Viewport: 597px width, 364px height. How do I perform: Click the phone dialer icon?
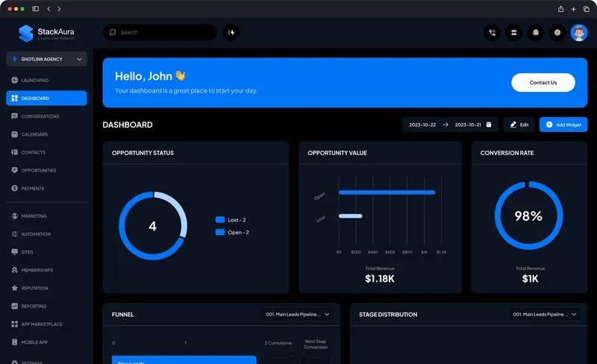pyautogui.click(x=492, y=33)
